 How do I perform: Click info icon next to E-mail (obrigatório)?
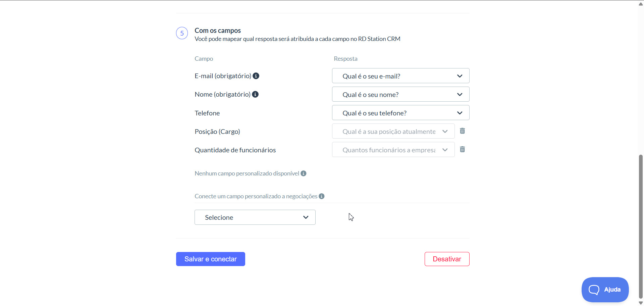click(x=256, y=76)
